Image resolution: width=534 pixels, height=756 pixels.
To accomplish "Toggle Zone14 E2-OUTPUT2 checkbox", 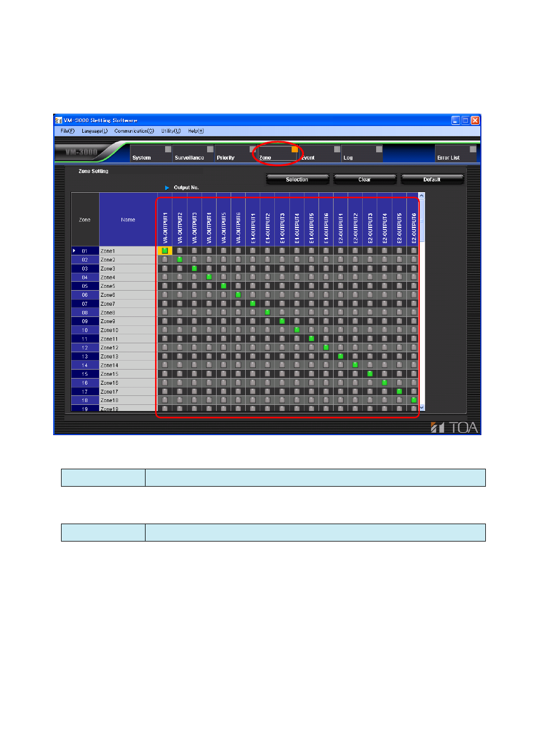I will click(355, 365).
